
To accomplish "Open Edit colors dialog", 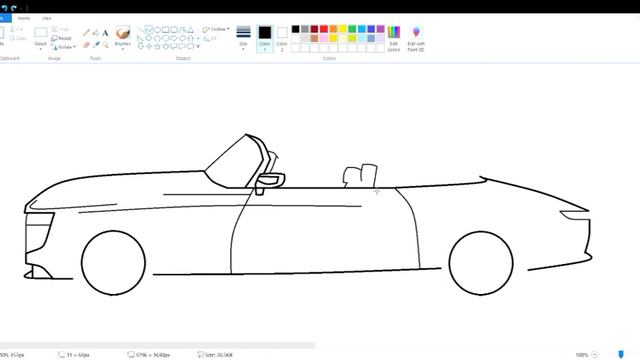I will pos(394,38).
